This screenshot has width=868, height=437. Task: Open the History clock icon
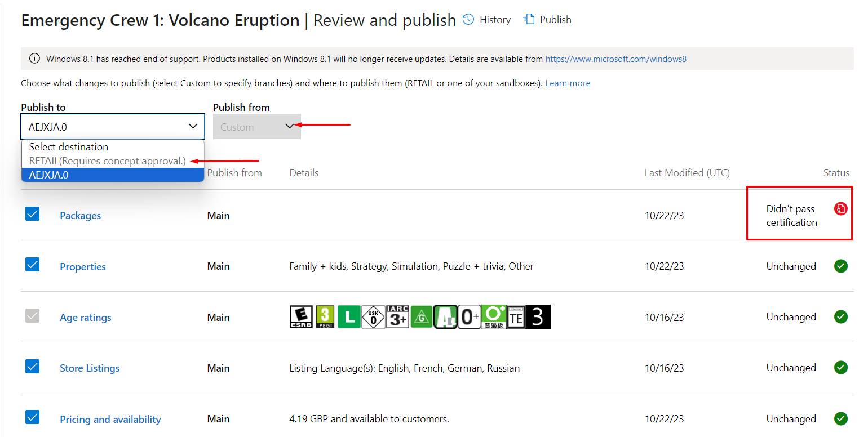coord(468,20)
